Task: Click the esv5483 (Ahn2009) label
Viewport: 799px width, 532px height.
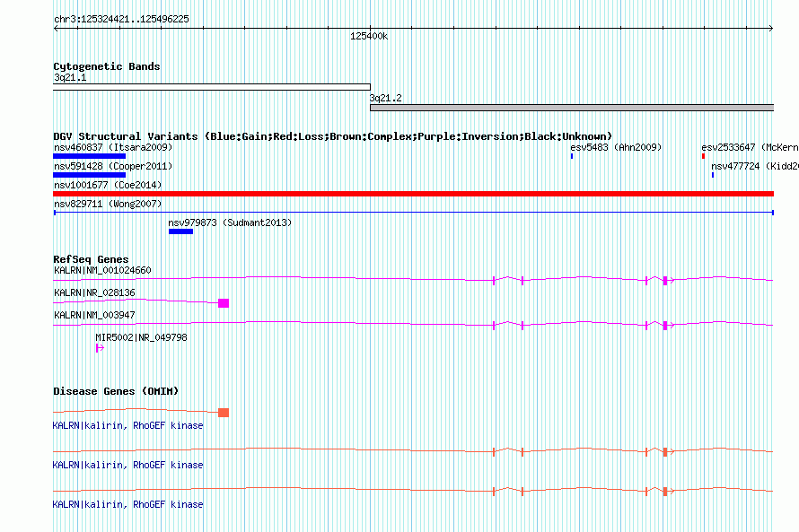Action: (x=616, y=147)
